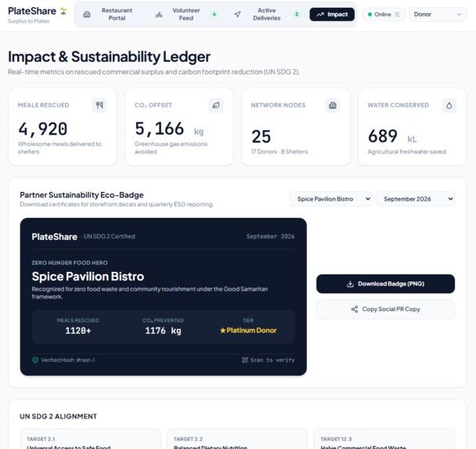Click the 'UN SDG 2 ALIGNMENT' heading
Image resolution: width=476 pixels, height=449 pixels.
[x=58, y=417]
